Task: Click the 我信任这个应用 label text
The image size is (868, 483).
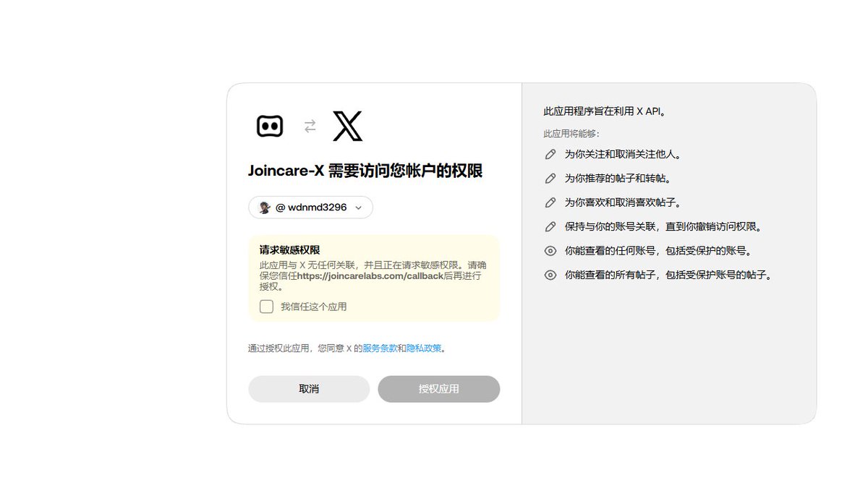Action: coord(314,307)
